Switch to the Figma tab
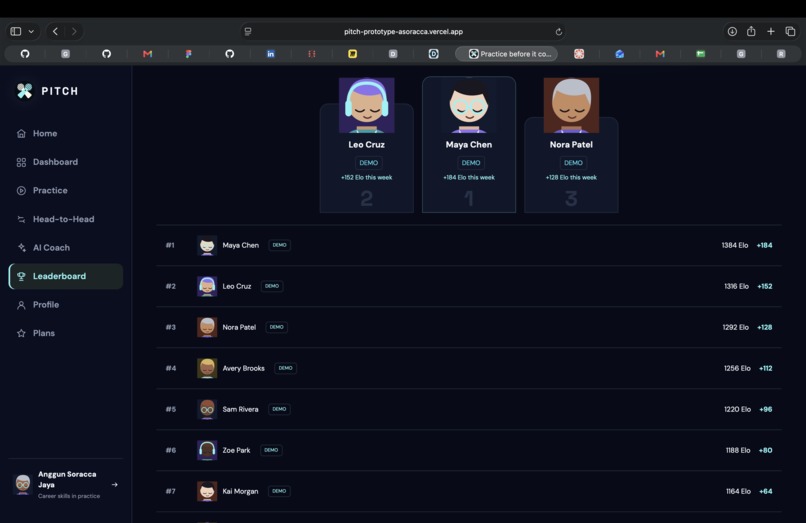Screen dimensions: 806x523 pyautogui.click(x=189, y=53)
